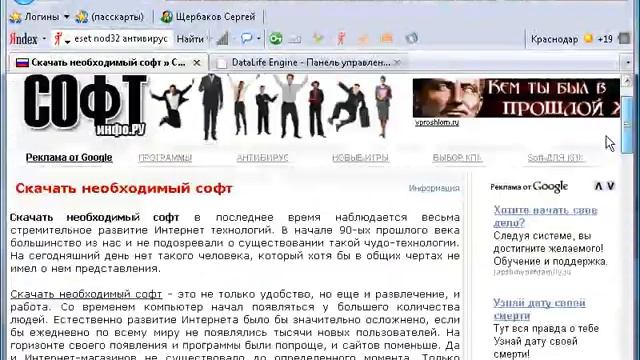Screen dimensions: 640x360
Task: Open the xproshlom.ru link under banner
Action: (x=437, y=122)
